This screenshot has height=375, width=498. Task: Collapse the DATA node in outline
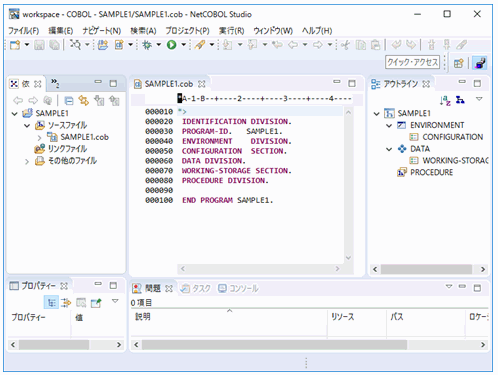389,149
